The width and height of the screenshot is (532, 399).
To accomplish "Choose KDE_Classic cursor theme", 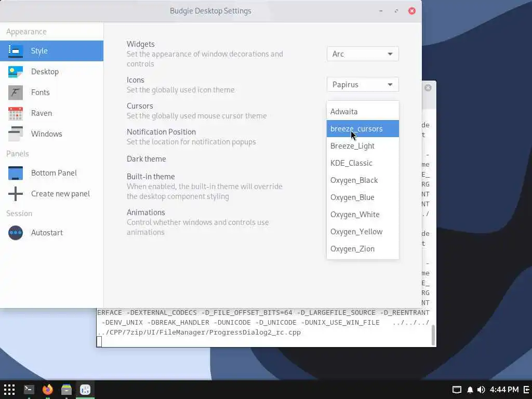I will (363, 163).
